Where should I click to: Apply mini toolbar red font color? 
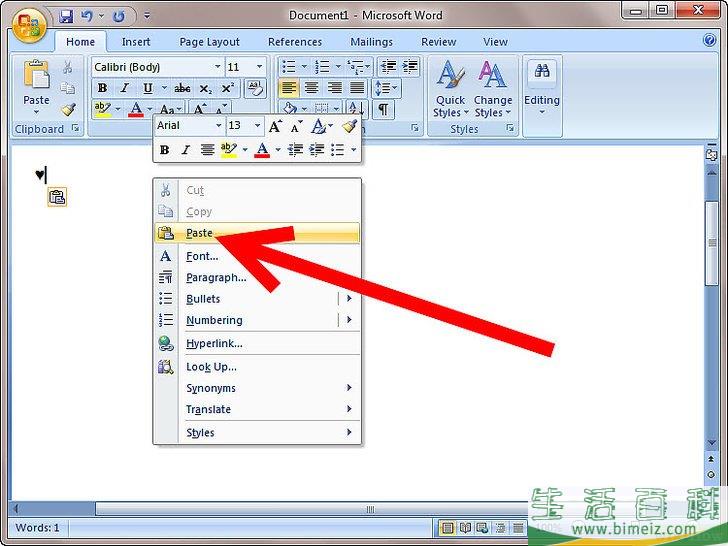click(x=262, y=150)
